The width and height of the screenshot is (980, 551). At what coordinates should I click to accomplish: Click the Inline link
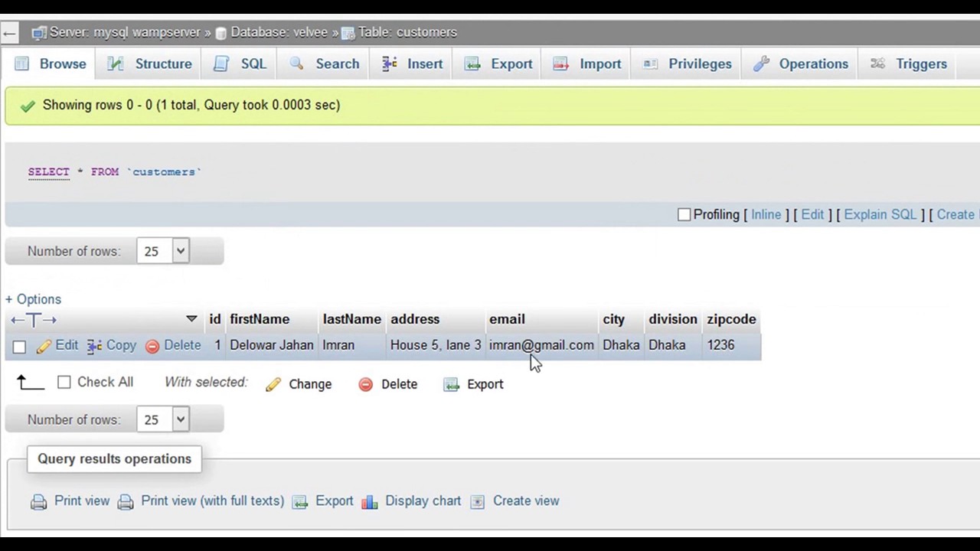(766, 215)
